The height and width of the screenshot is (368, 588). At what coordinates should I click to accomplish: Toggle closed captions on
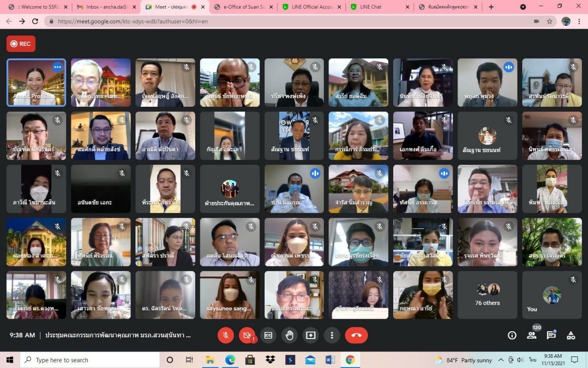click(268, 335)
